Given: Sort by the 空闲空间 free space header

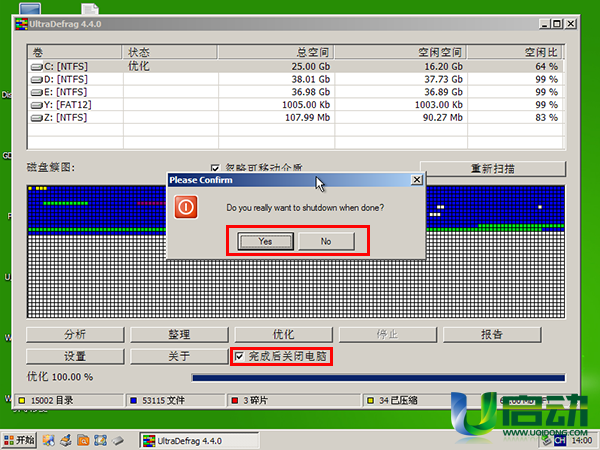Looking at the screenshot, I should coord(401,52).
